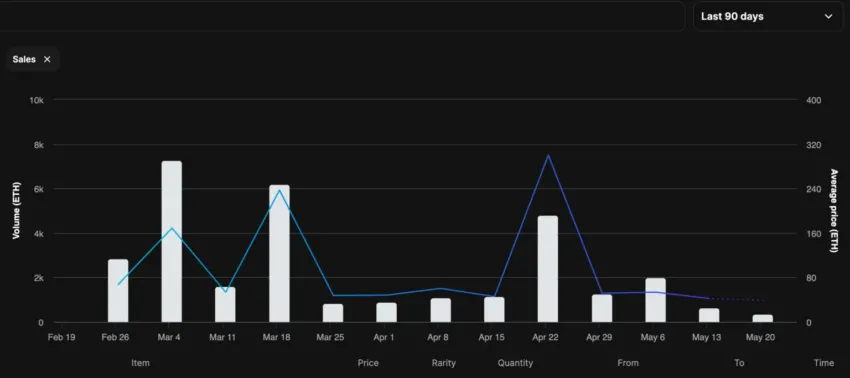The width and height of the screenshot is (850, 378).
Task: Click the Mar 11 volume bar
Action: point(225,305)
